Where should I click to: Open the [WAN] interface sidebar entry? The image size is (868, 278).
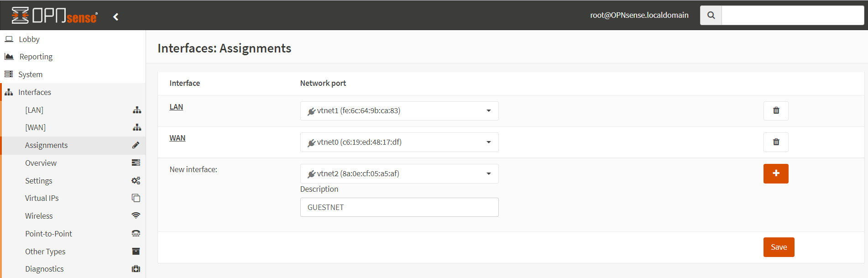click(x=35, y=127)
